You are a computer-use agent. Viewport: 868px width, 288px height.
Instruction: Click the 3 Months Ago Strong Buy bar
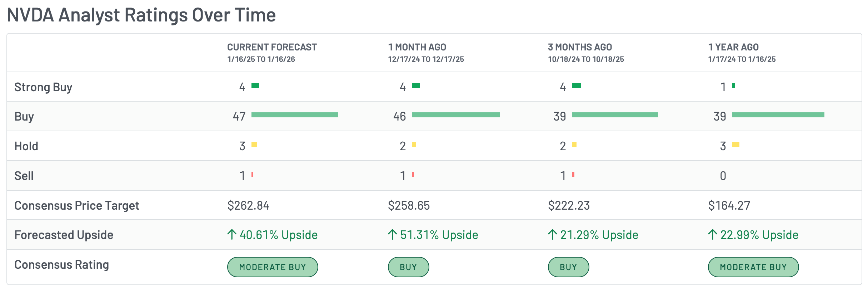(577, 86)
